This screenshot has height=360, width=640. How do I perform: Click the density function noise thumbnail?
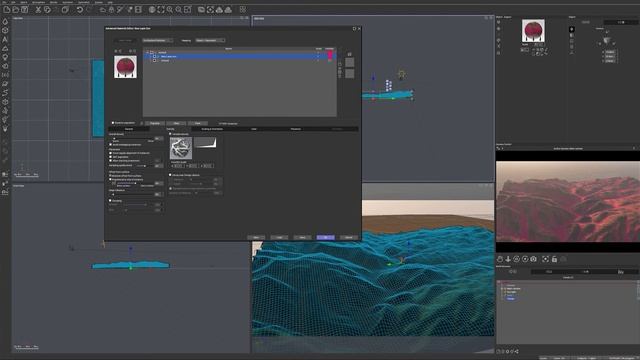pyautogui.click(x=181, y=148)
